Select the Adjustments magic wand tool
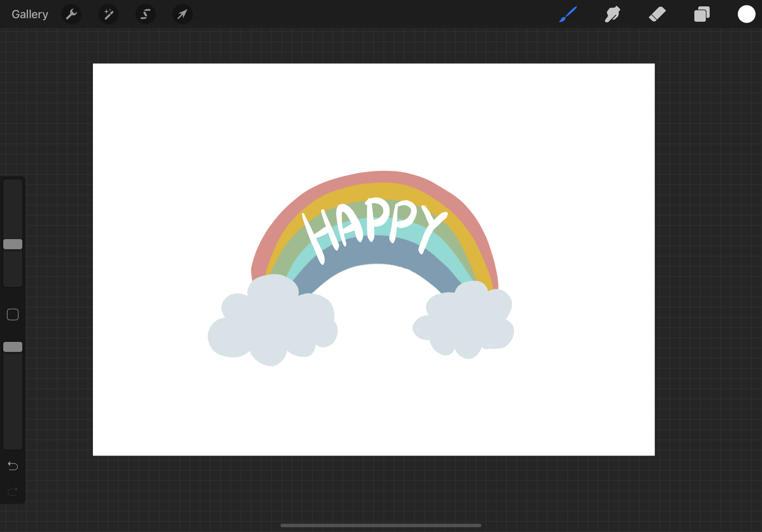 (x=108, y=14)
